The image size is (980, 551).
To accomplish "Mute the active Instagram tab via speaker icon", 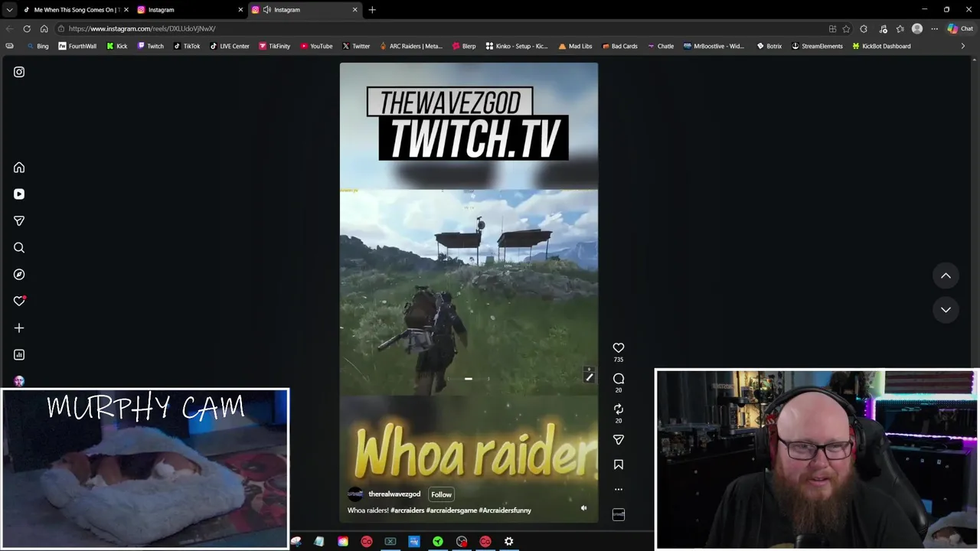I will (266, 10).
